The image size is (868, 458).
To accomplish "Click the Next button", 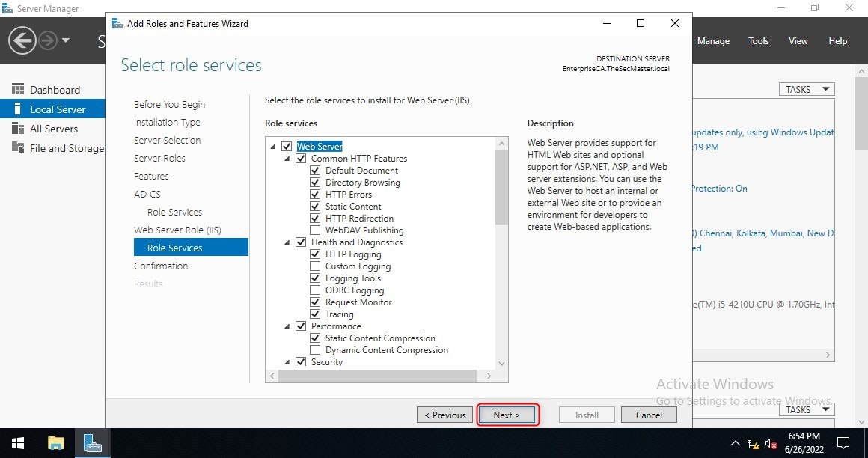I will coord(507,415).
